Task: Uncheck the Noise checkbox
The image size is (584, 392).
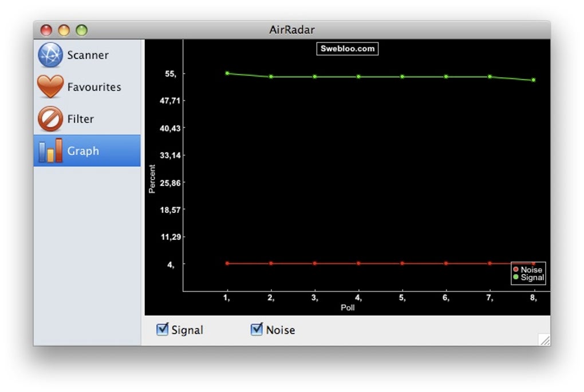Action: point(257,329)
